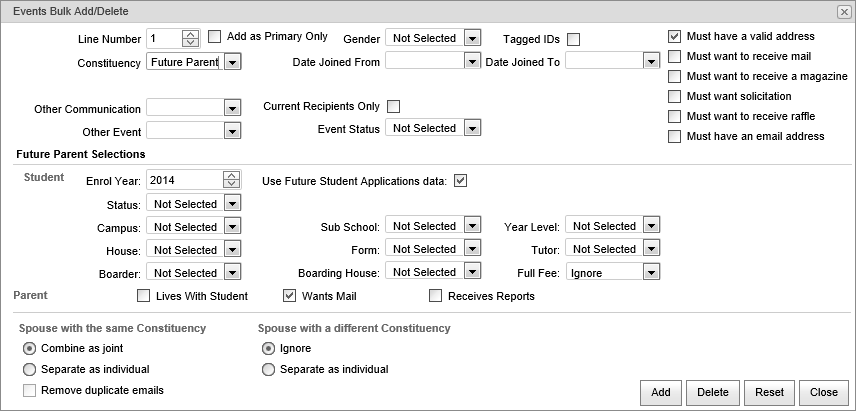This screenshot has width=856, height=411.
Task: Select Ignore for different-constituency spouse
Action: pos(269,348)
